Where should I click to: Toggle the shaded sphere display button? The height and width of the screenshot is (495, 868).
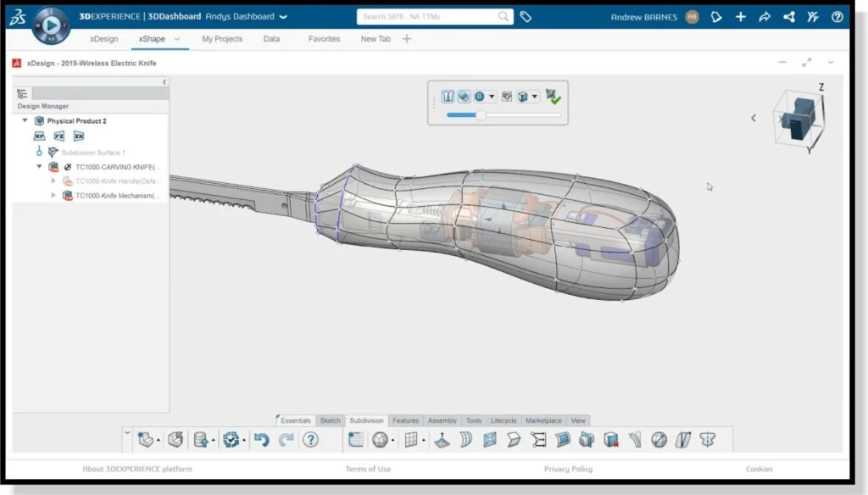click(x=464, y=97)
